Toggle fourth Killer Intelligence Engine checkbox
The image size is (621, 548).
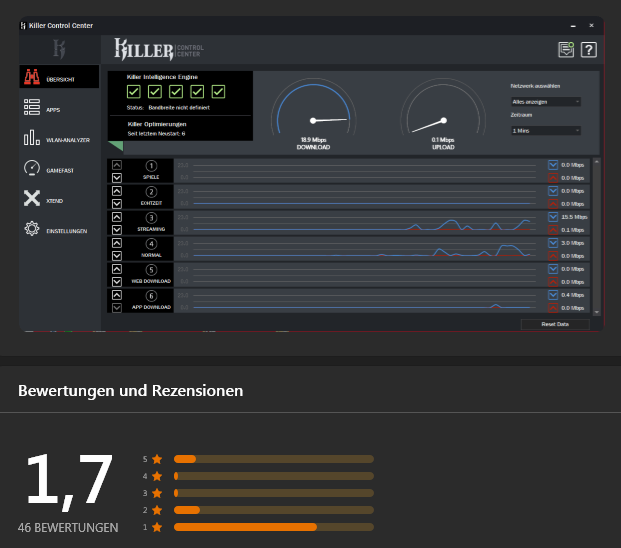[197, 91]
